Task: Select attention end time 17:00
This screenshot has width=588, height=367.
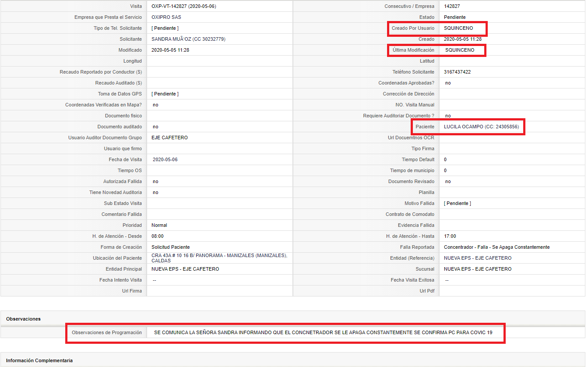Action: point(450,236)
